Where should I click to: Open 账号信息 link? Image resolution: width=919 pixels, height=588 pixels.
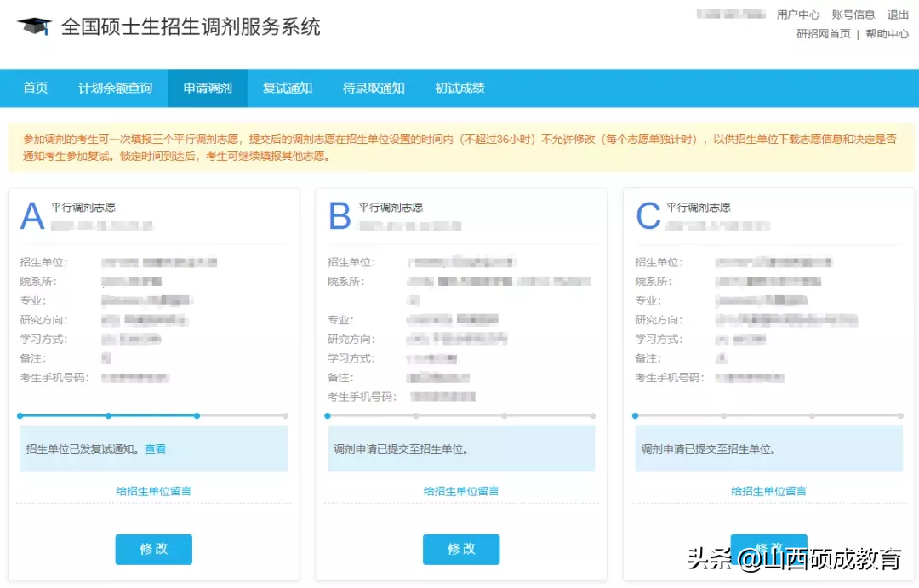(853, 14)
